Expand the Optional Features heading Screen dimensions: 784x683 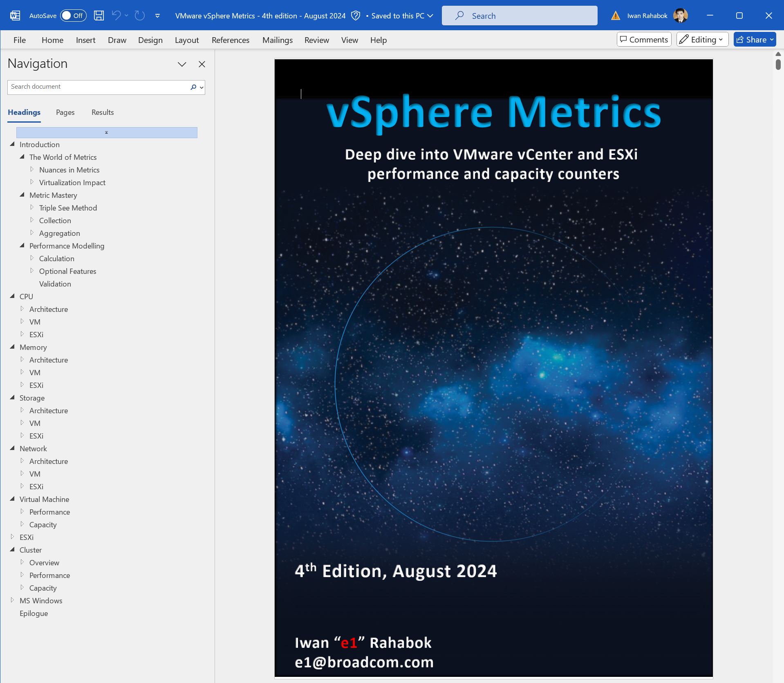click(x=32, y=271)
